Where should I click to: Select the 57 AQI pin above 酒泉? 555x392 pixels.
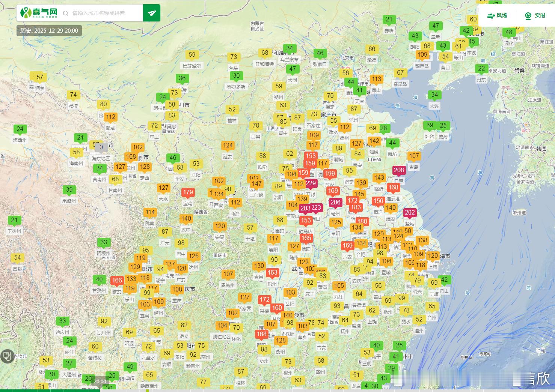(40, 78)
